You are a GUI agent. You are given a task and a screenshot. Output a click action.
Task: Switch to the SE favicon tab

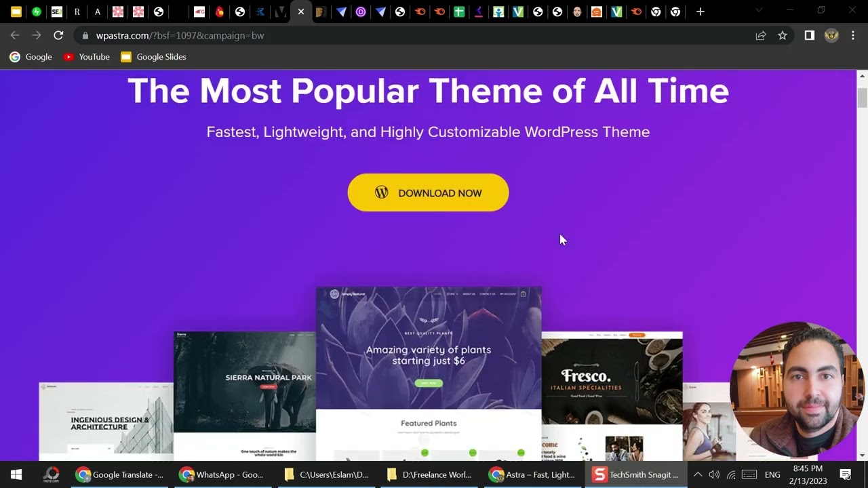[57, 12]
